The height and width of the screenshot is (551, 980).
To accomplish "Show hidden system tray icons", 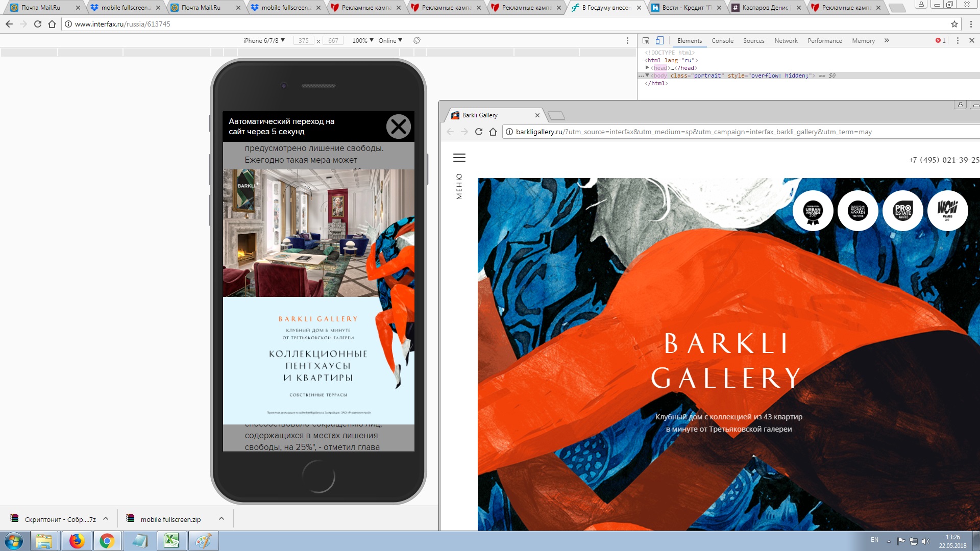I will point(889,541).
